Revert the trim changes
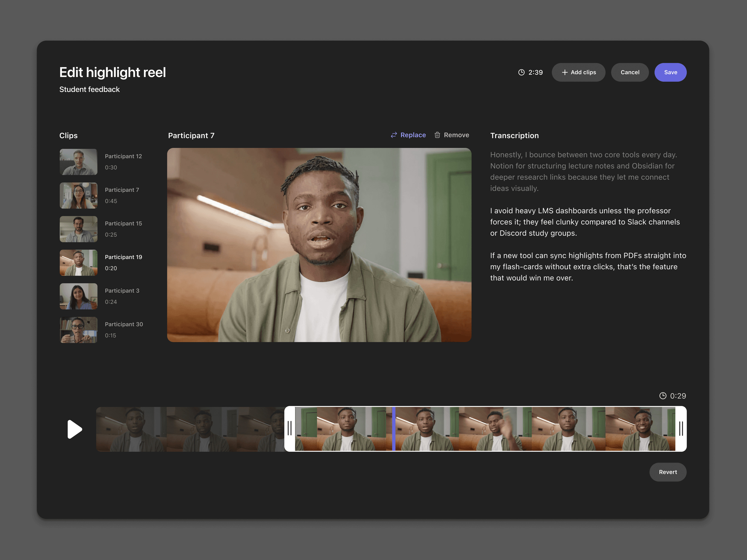The height and width of the screenshot is (560, 747). point(667,472)
